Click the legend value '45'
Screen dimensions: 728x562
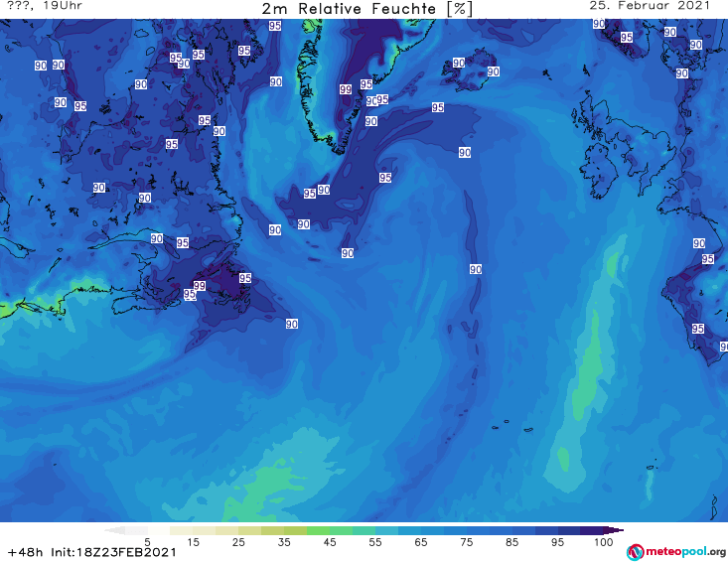(x=330, y=542)
